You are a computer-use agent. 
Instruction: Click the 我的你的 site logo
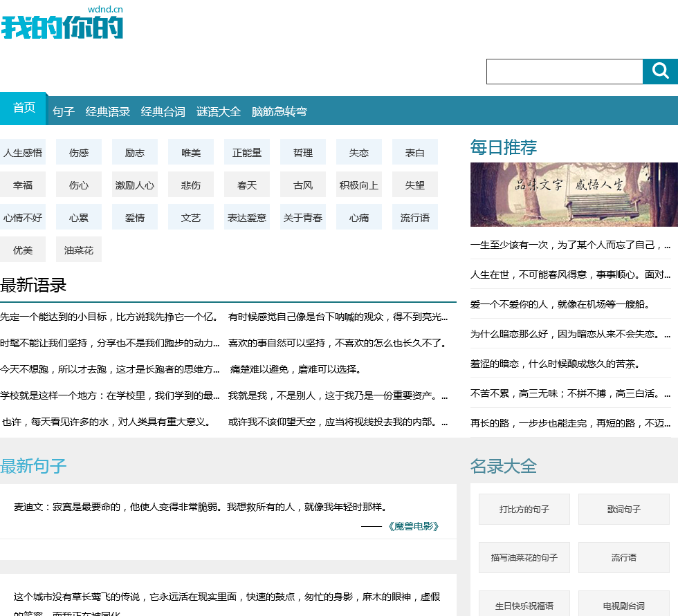[62, 22]
